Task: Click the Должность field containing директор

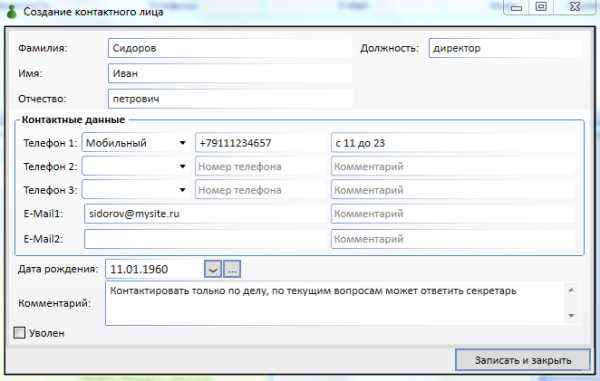Action: (506, 48)
